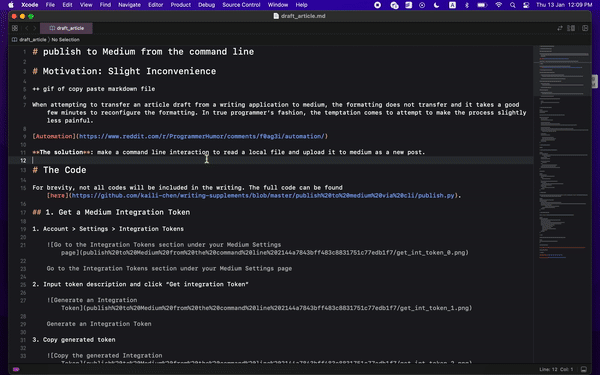Click draft_article in the jump bar

pyautogui.click(x=29, y=39)
